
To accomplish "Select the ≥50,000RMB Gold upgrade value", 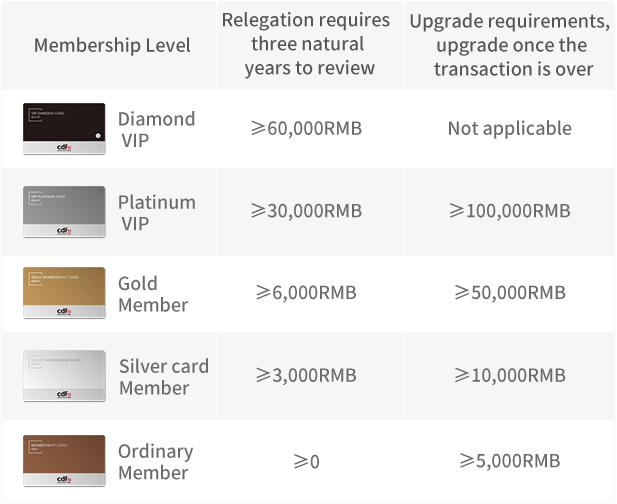I will pos(509,293).
